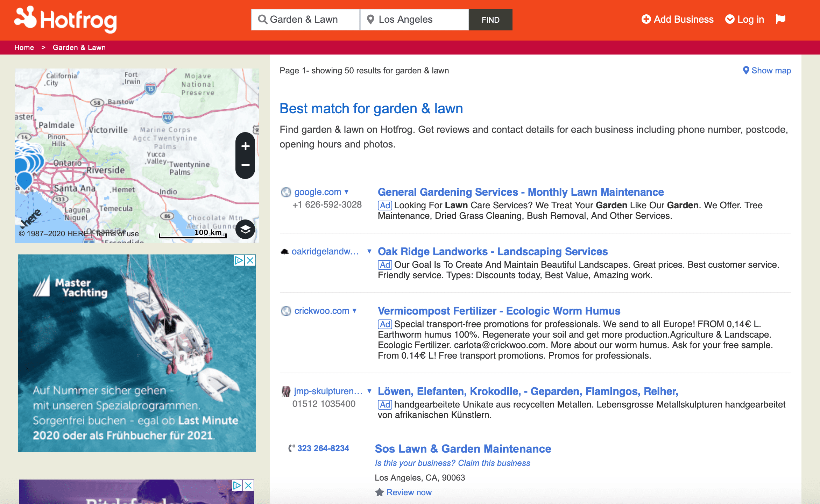Image resolution: width=820 pixels, height=504 pixels.
Task: Click the Ad badge for General Gardening
Action: [385, 206]
